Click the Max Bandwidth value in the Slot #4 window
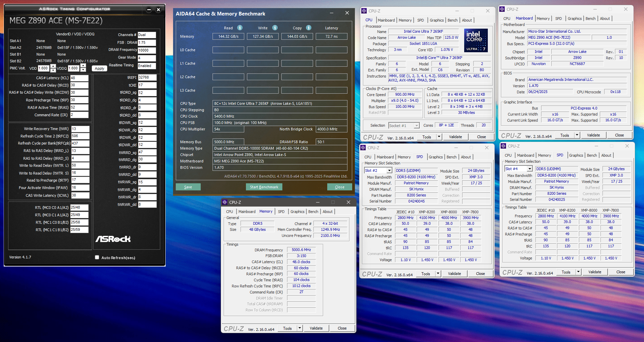This screenshot has height=342, width=644. click(556, 175)
